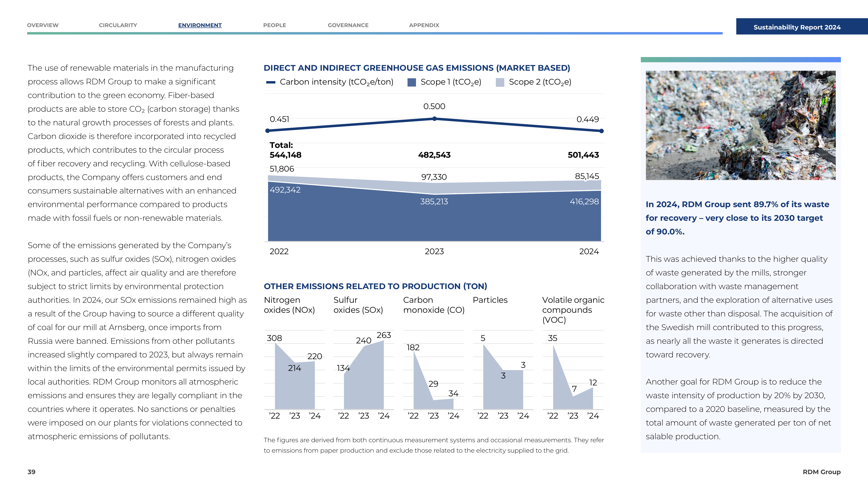Click the Scope 2 light grey legend swatch
Screen dimensions: 868x488
tap(500, 82)
